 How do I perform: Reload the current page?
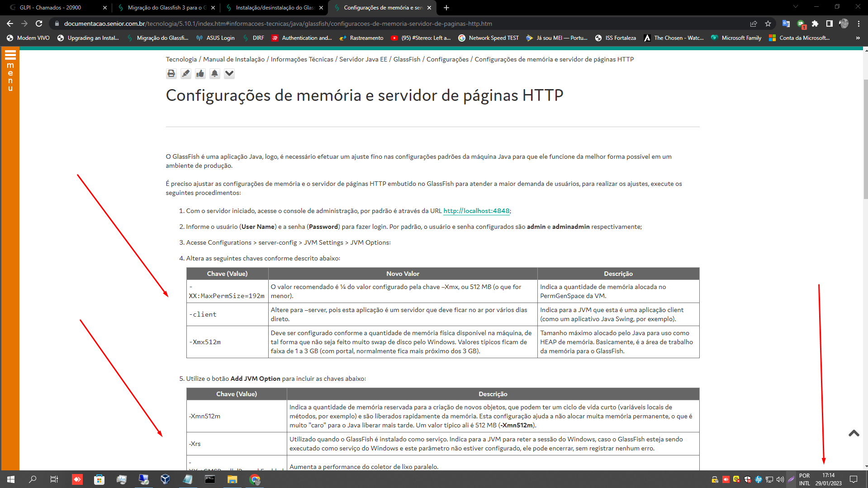pyautogui.click(x=39, y=24)
